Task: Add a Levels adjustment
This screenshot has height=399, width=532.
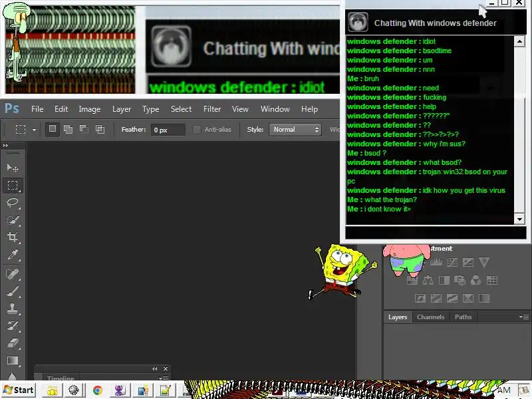Action: point(436,262)
